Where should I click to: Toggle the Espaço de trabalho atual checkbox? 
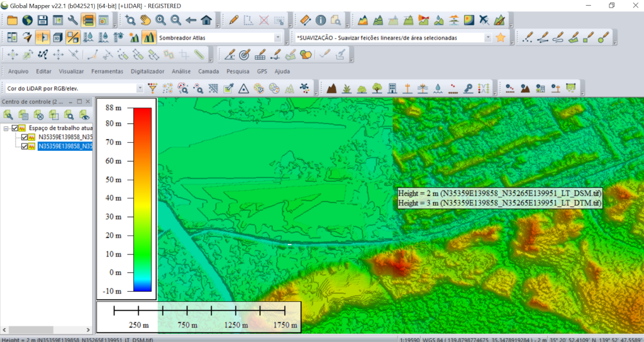15,128
